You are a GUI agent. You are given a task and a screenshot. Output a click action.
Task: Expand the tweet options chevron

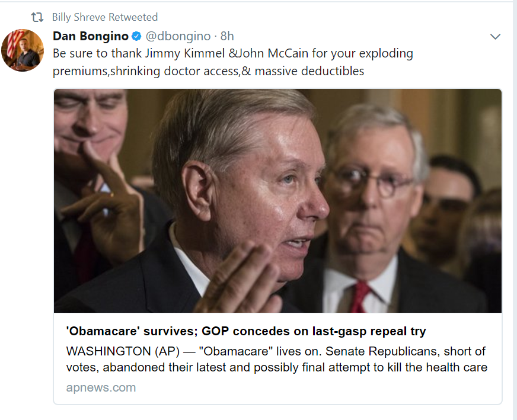(x=495, y=37)
